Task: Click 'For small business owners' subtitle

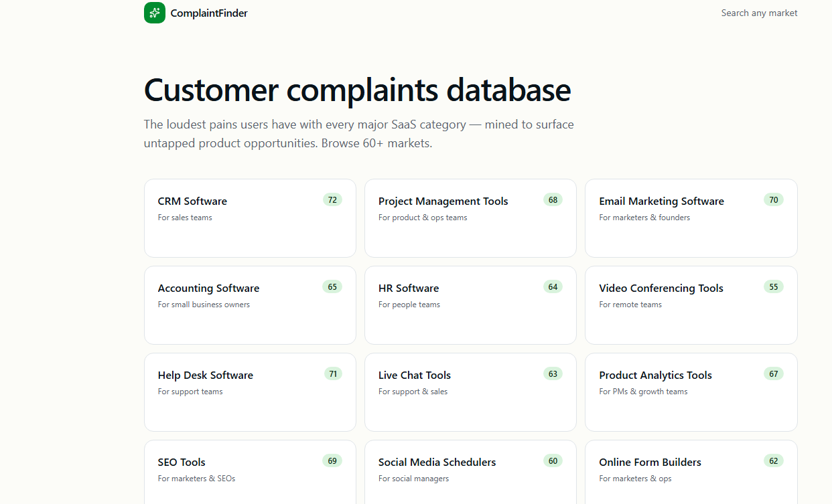Action: [204, 305]
